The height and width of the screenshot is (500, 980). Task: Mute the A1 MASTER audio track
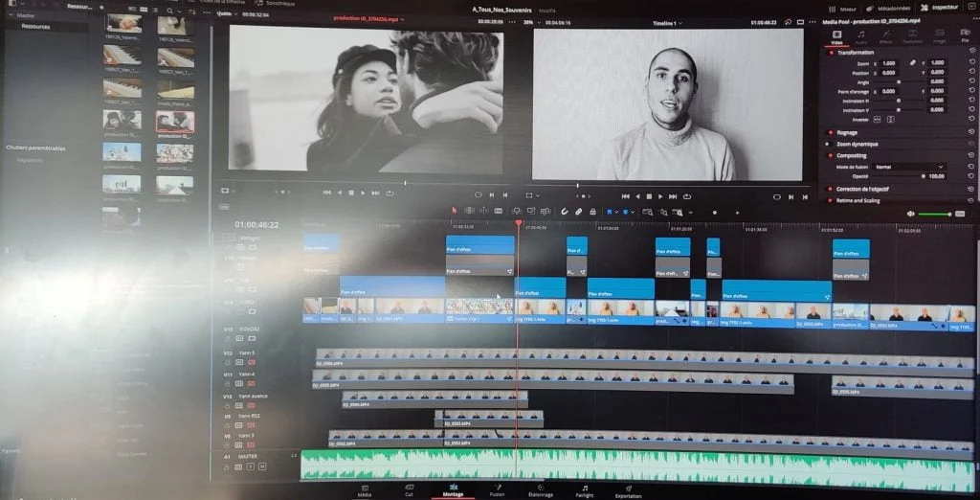click(262, 466)
